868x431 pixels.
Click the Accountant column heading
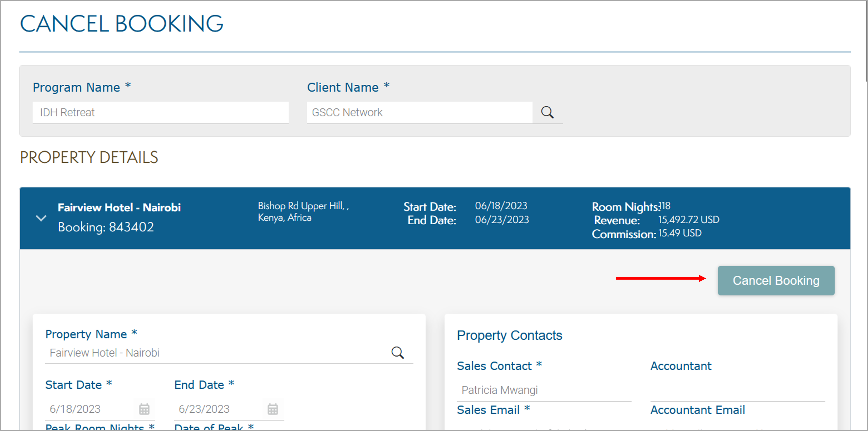click(681, 366)
